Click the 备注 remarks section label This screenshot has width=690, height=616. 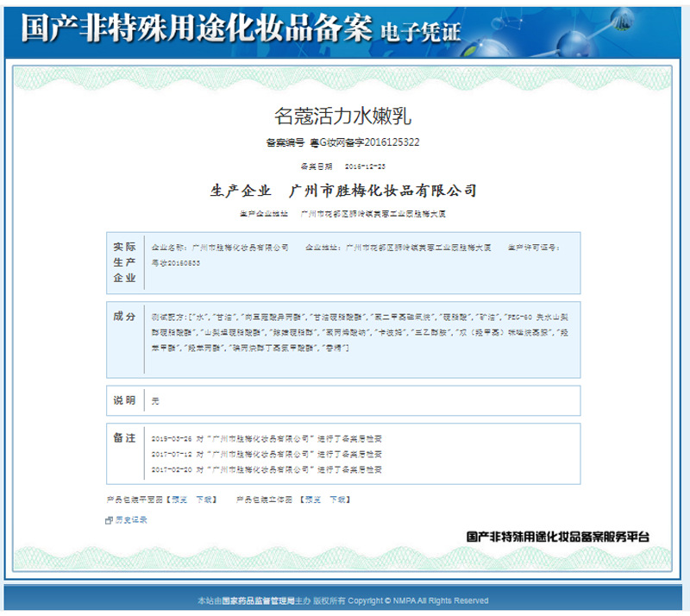coord(124,438)
